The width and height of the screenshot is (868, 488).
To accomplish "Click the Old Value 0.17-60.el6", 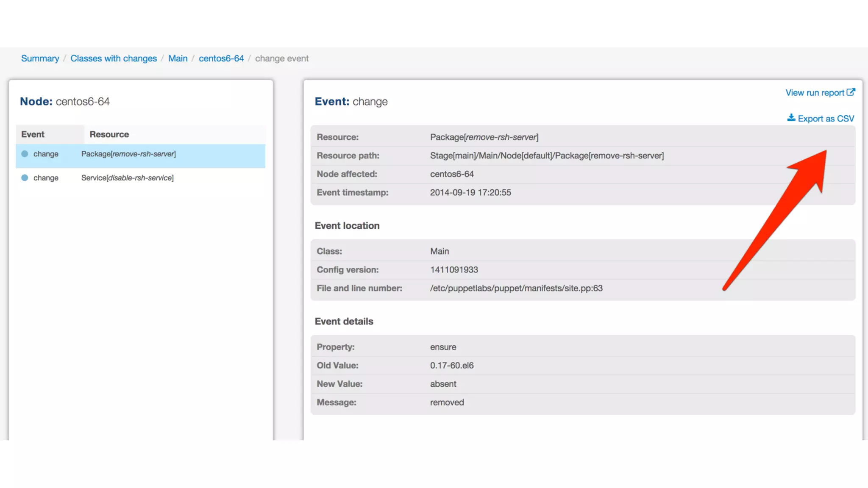I will 452,365.
